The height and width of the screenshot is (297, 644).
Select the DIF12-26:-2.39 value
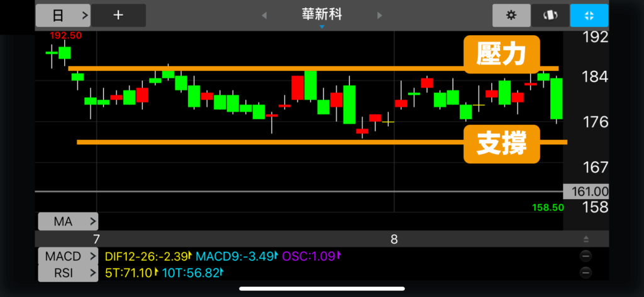coord(147,256)
